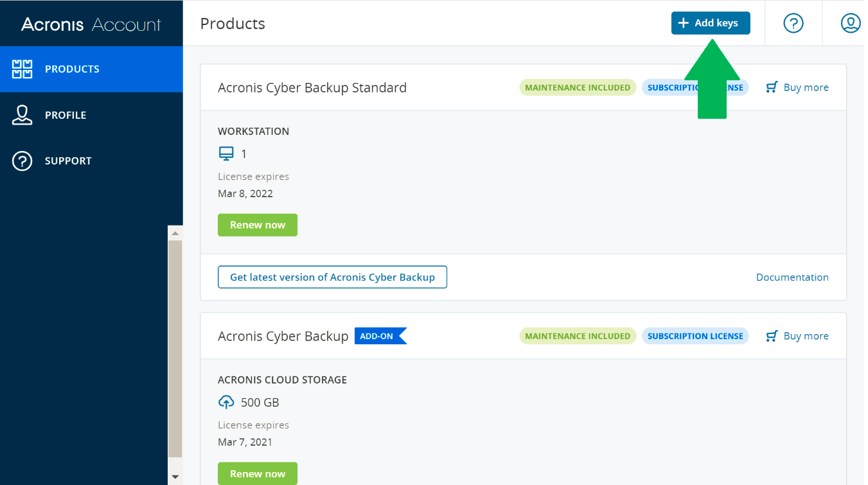Image resolution: width=868 pixels, height=485 pixels.
Task: Open help via top-right question mark icon
Action: [x=793, y=23]
